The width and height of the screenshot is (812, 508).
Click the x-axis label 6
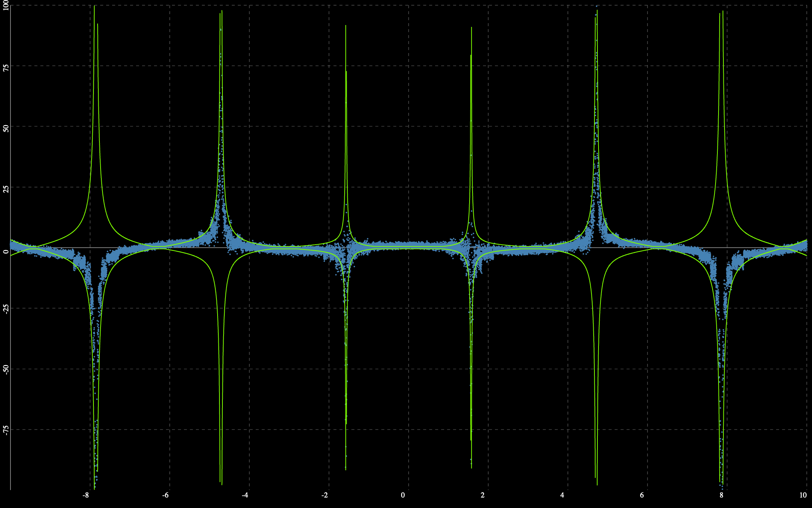tap(642, 495)
